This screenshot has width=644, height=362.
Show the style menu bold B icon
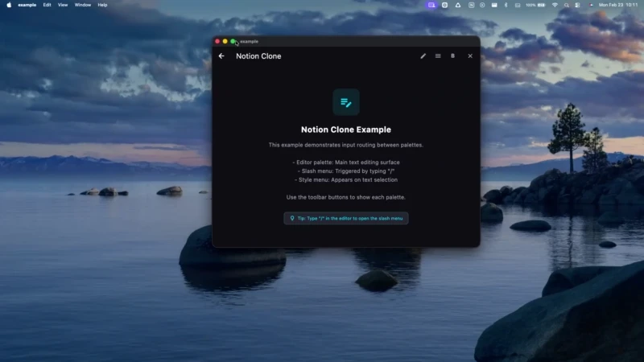point(452,56)
